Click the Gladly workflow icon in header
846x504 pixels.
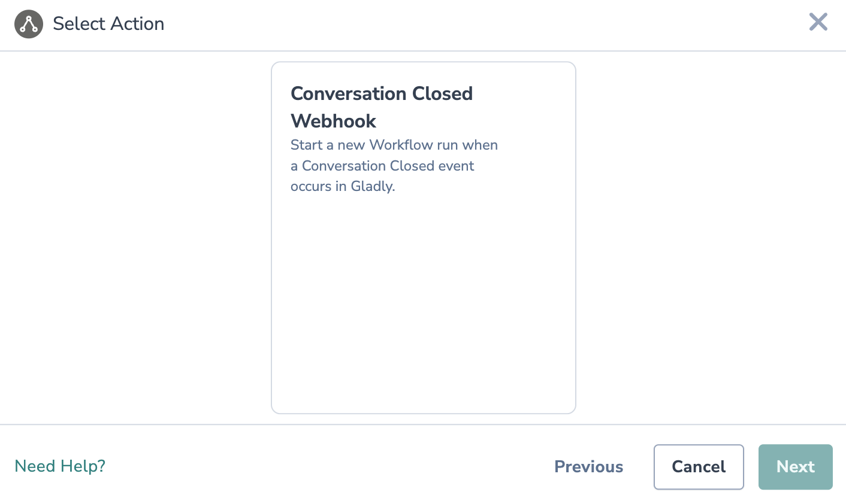tap(29, 24)
